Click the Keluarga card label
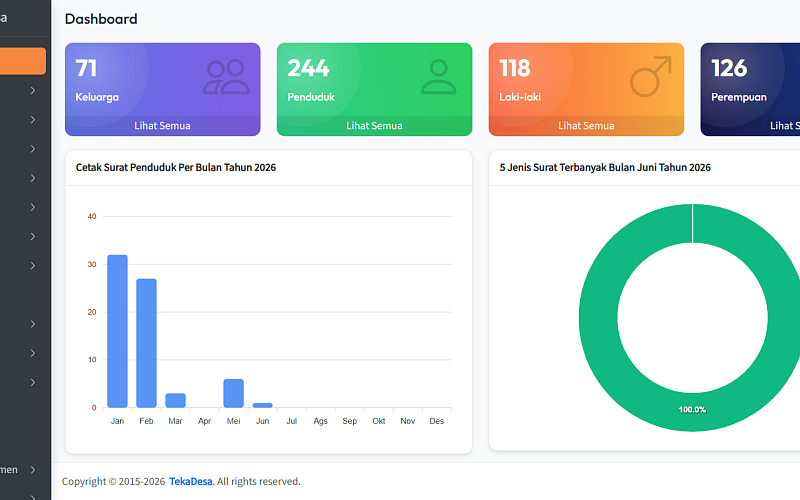 point(97,97)
